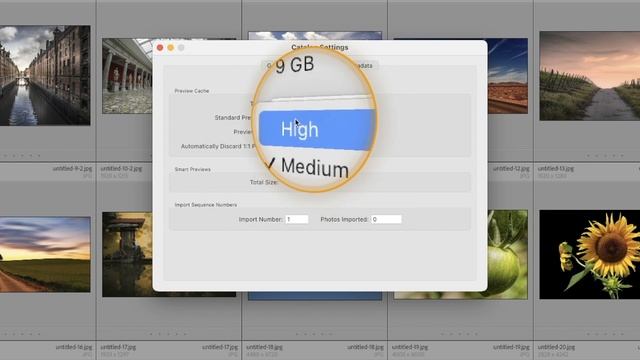Screen dimensions: 640x360
Task: Select the stone colonnade photo thumbnail
Action: (127, 76)
